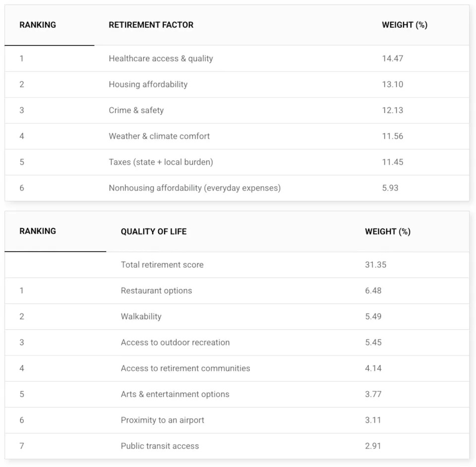The width and height of the screenshot is (476, 467).
Task: Click the Restaurant options entry
Action: [x=156, y=291]
